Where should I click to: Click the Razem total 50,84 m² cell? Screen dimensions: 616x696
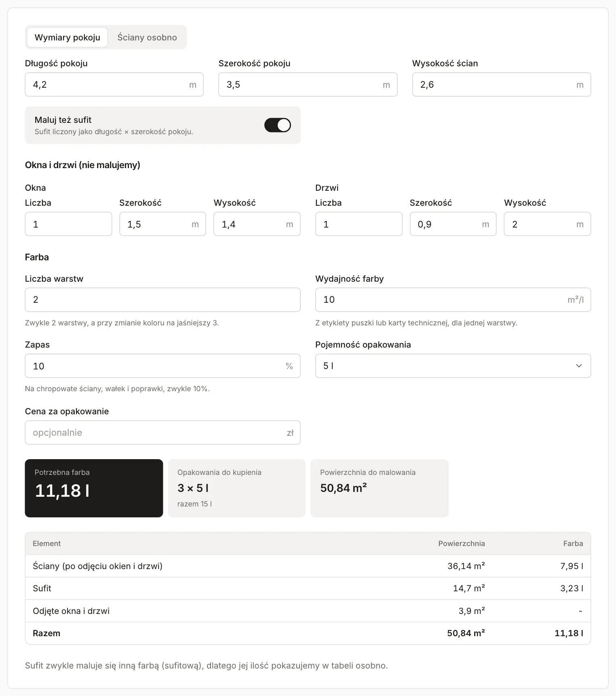click(466, 633)
